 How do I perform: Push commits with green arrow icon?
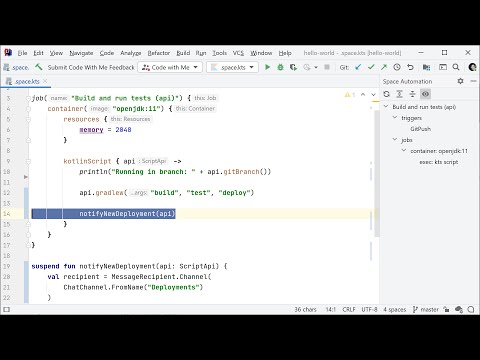point(384,67)
